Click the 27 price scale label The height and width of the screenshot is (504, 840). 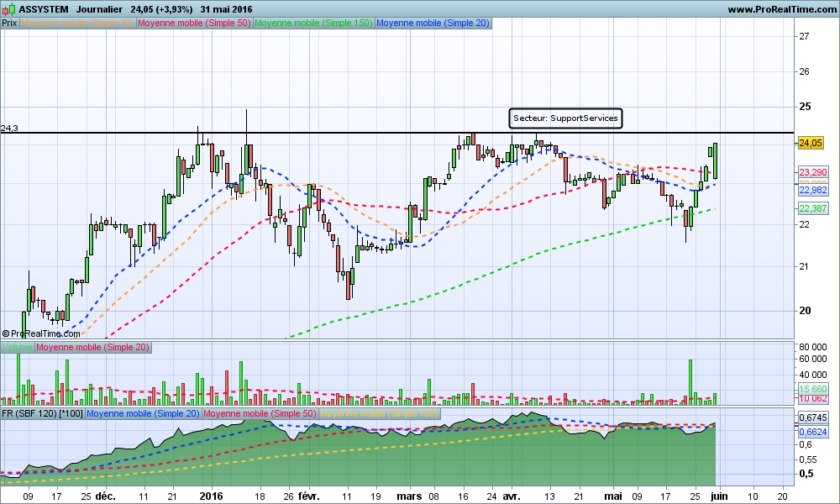804,36
